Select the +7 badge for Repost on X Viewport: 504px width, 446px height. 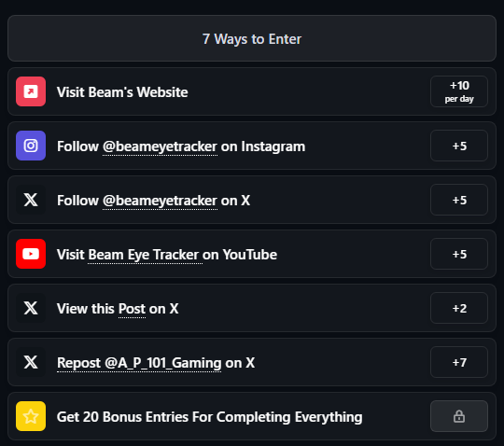click(459, 362)
